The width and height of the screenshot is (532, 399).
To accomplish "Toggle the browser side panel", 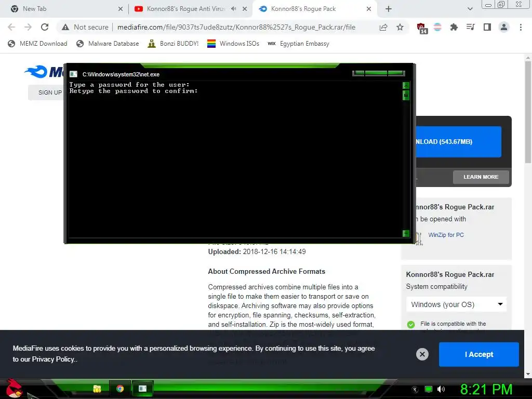I will pyautogui.click(x=487, y=27).
